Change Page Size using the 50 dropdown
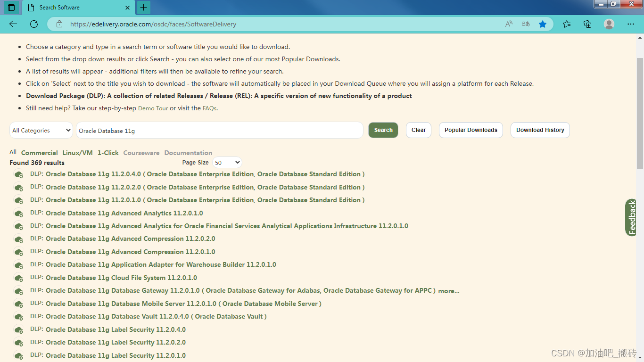This screenshot has height=362, width=644. 227,162
